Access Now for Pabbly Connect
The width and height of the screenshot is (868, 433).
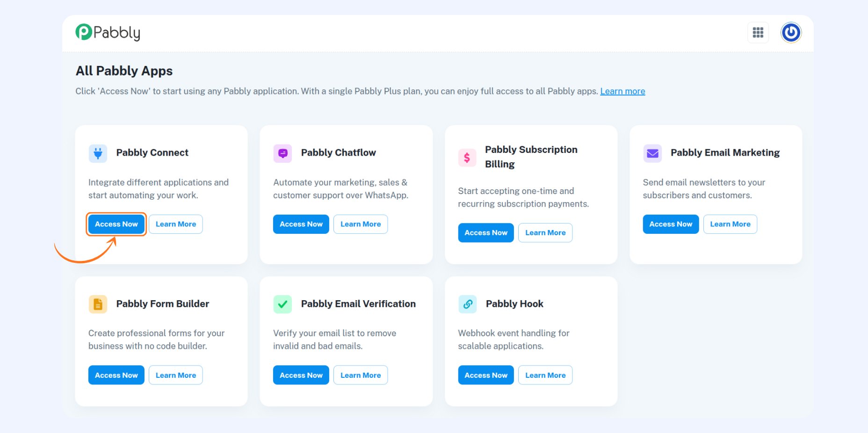(116, 224)
